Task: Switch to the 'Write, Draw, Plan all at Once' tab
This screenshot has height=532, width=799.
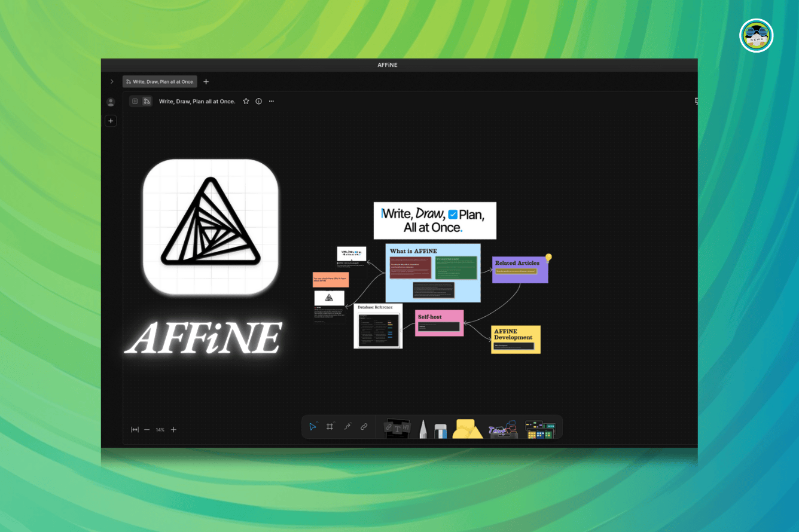Action: tap(160, 81)
